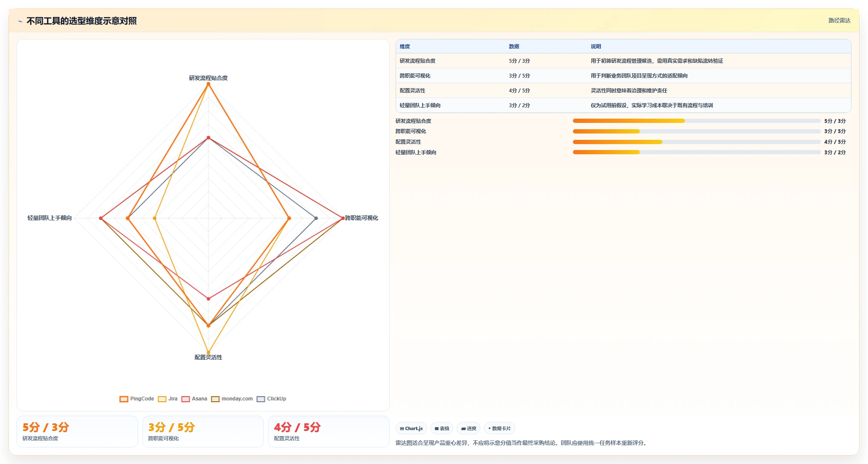Click the 表格 tag chip

tap(442, 428)
